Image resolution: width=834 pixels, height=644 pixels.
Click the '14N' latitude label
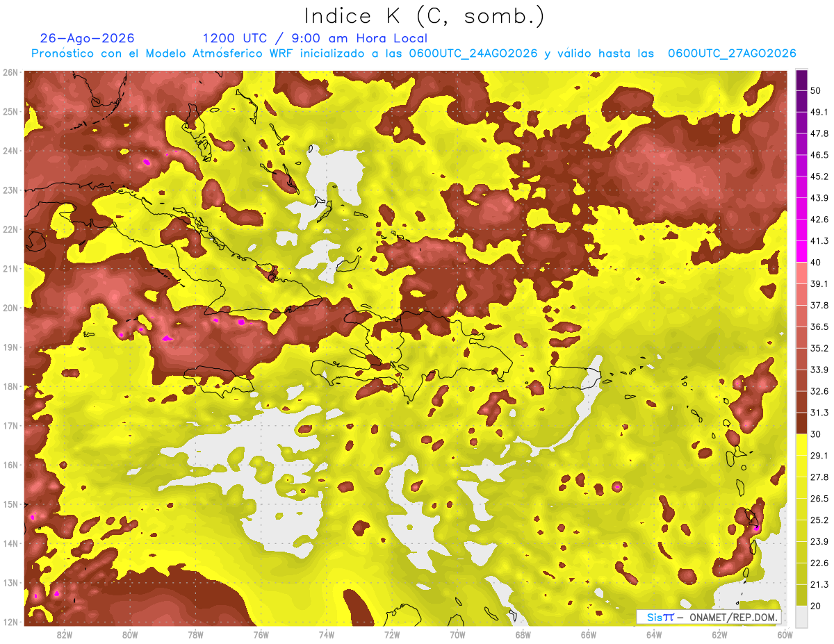point(11,543)
